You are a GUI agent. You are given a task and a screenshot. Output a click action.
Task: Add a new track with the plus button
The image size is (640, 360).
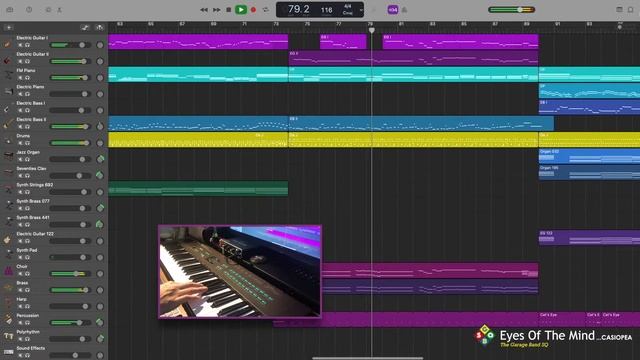click(x=9, y=28)
